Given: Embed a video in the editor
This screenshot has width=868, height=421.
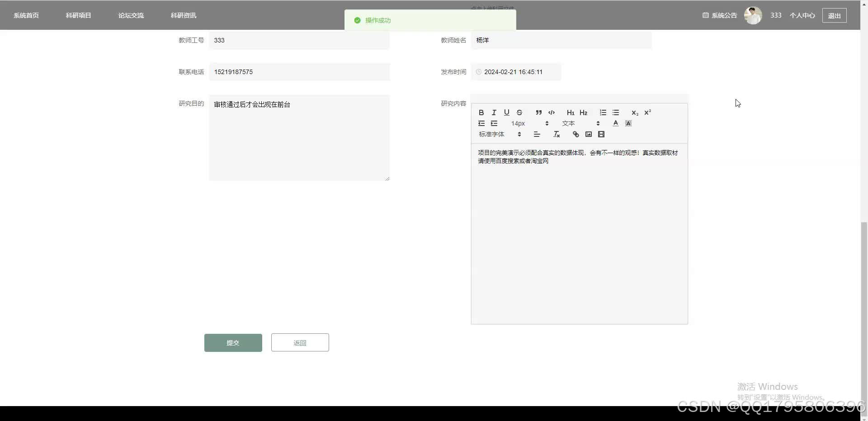Looking at the screenshot, I should click(x=601, y=134).
